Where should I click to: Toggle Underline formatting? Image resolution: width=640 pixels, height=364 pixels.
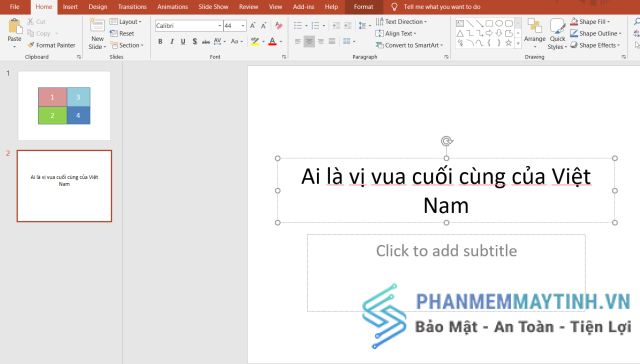click(x=183, y=41)
